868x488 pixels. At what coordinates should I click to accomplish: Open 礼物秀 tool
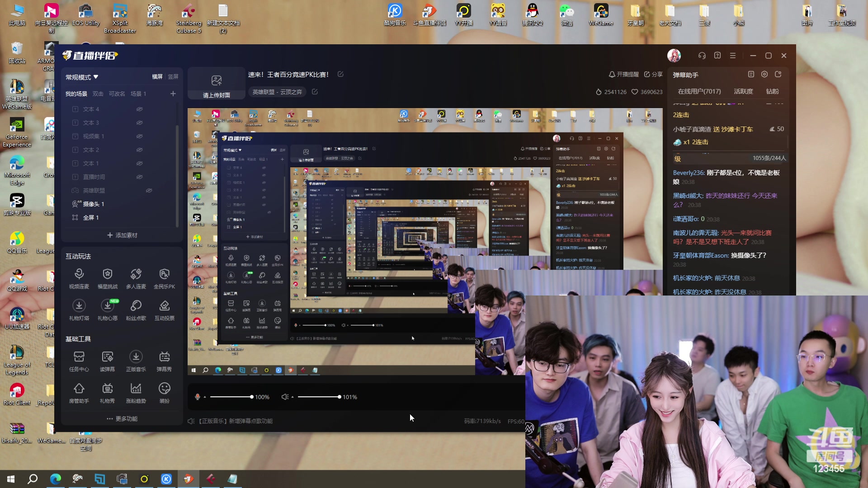(x=108, y=393)
